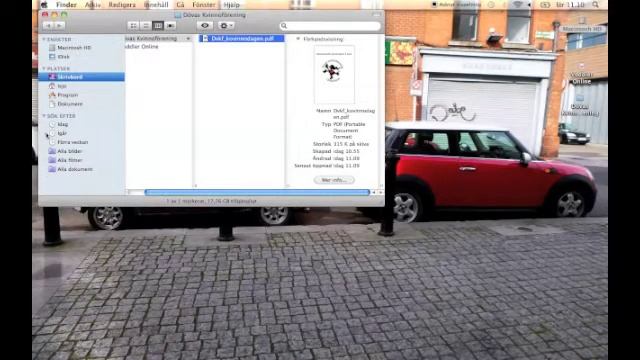Open the Finder menu
This screenshot has height=360, width=640.
[x=66, y=5]
